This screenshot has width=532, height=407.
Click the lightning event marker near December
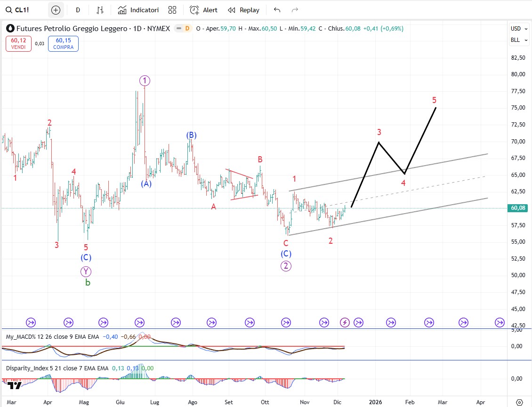coord(345,322)
